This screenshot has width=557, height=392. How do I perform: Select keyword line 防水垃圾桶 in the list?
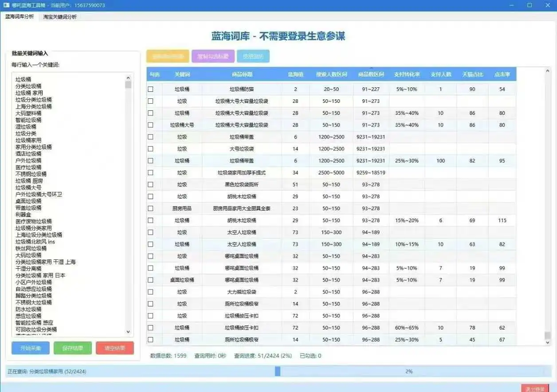pyautogui.click(x=28, y=309)
